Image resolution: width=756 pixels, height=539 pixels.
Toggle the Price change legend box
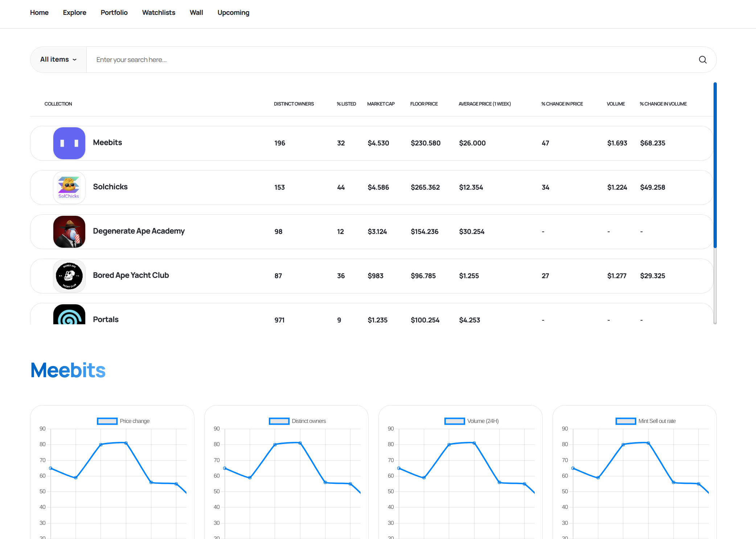pos(107,421)
